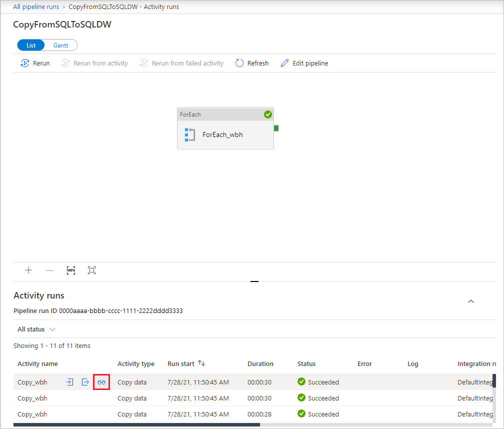Open output details for the first Copy_wbh run
Viewport: 504px width, 429px height.
(84, 381)
